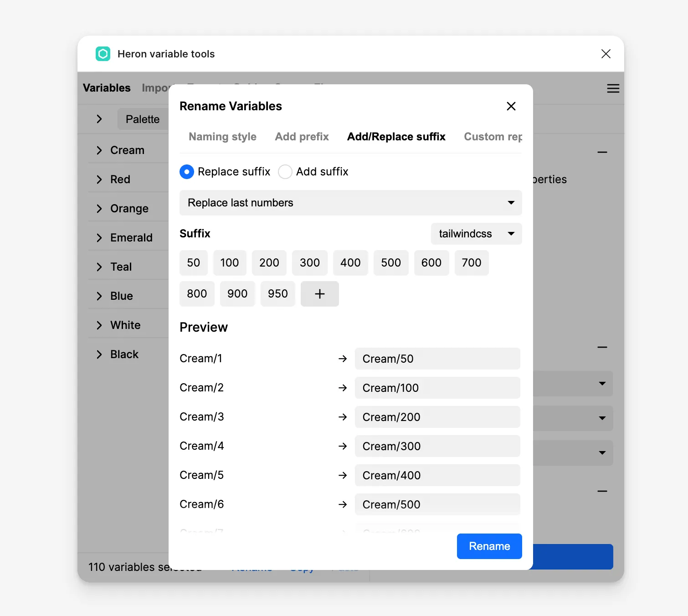Click the Heron plugin logo icon
Image resolution: width=688 pixels, height=616 pixels.
(103, 54)
